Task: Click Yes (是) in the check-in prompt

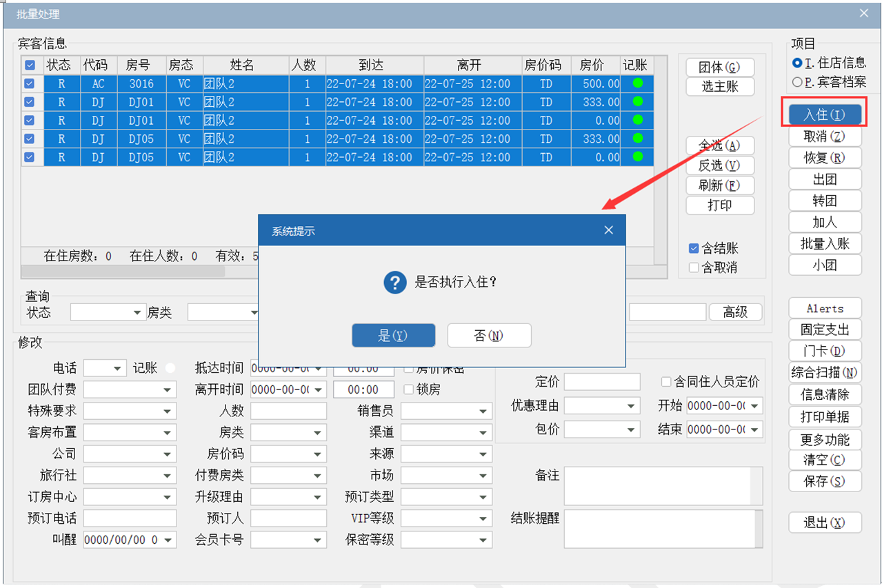Action: point(393,336)
